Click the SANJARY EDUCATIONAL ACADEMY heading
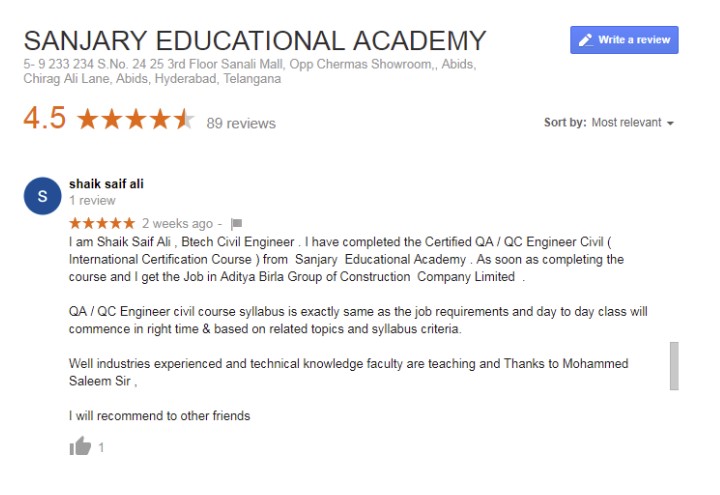This screenshot has width=720, height=495. (x=255, y=41)
